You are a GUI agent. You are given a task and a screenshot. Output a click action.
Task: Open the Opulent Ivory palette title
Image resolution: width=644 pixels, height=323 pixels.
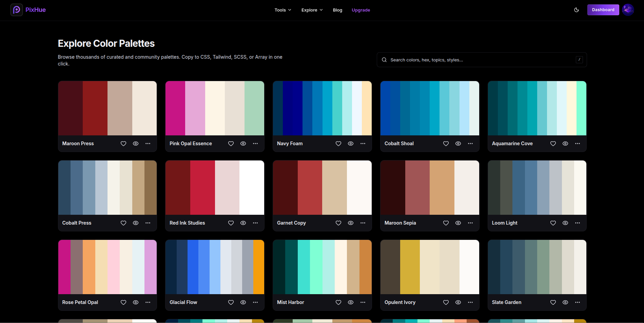400,302
